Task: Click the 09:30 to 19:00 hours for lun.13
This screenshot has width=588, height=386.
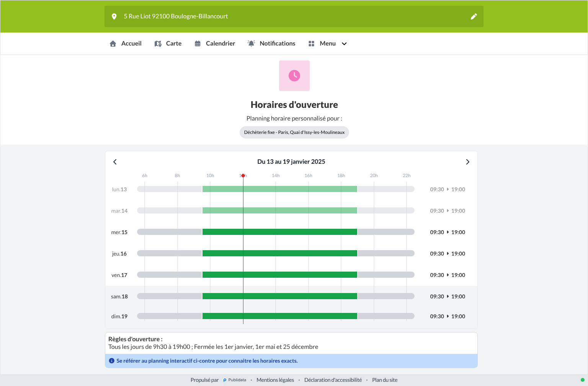Action: 448,189
